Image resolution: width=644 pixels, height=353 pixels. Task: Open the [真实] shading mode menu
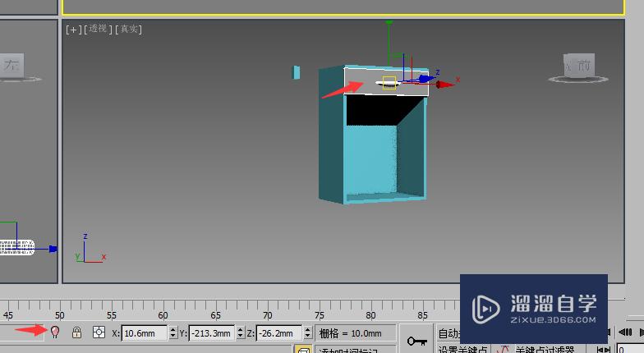coord(128,30)
